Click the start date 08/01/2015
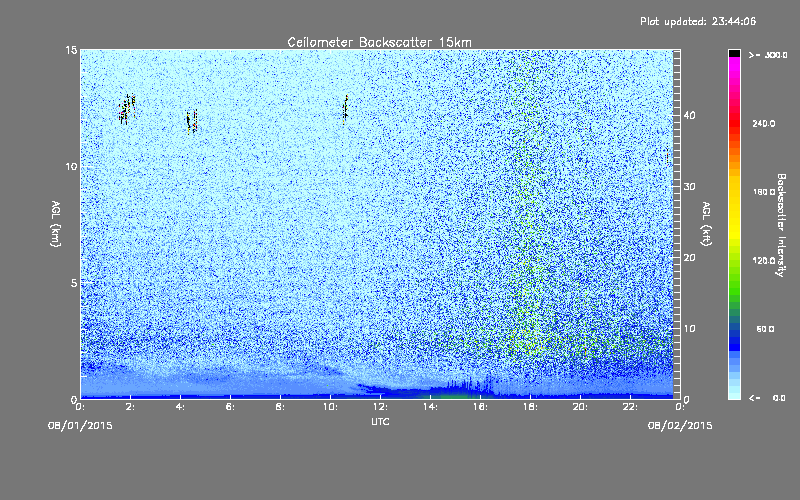This screenshot has width=800, height=500. pos(80,426)
